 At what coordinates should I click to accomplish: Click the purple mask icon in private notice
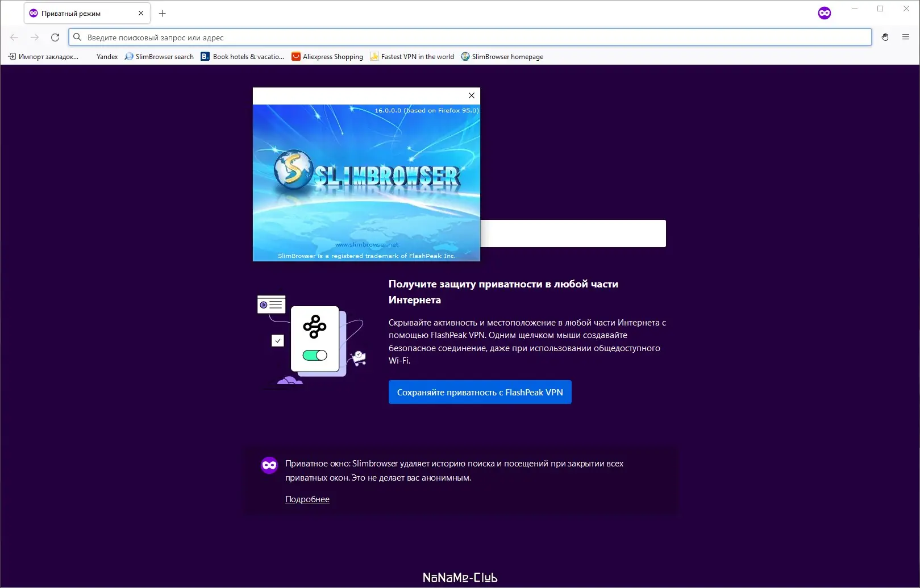[x=269, y=465]
